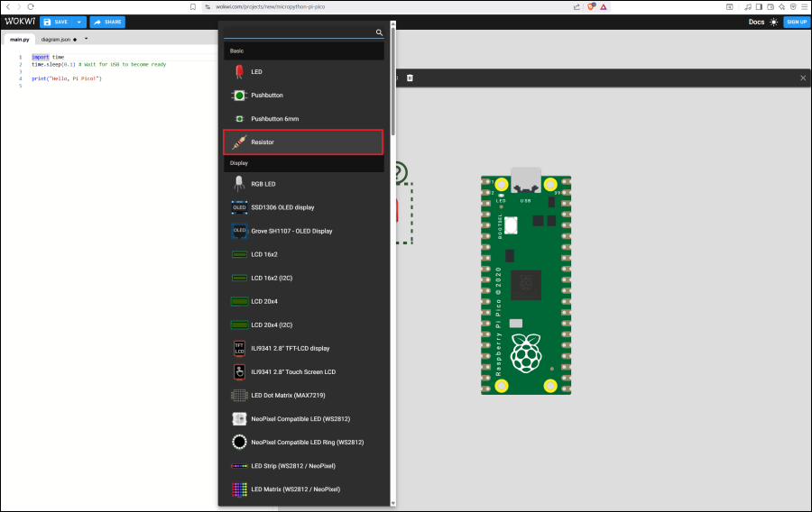812x512 pixels.
Task: Go back in browser history
Action: (8, 6)
